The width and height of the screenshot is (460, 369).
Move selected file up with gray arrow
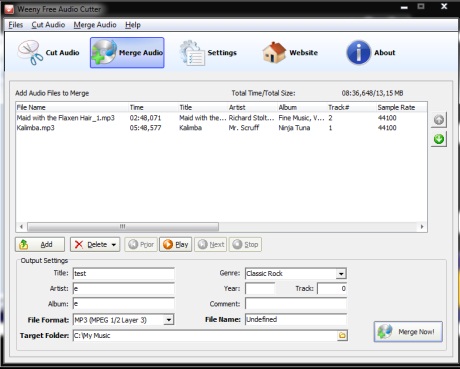[439, 120]
